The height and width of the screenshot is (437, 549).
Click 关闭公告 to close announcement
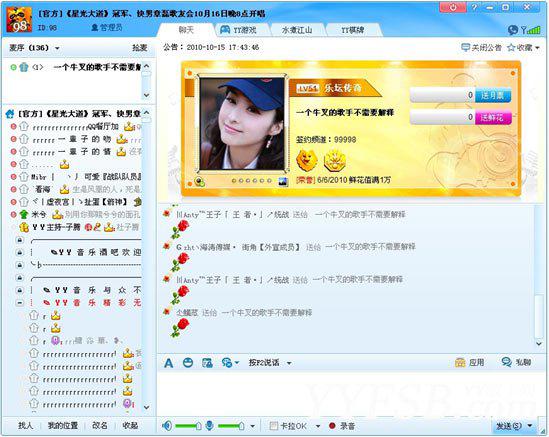pos(482,48)
